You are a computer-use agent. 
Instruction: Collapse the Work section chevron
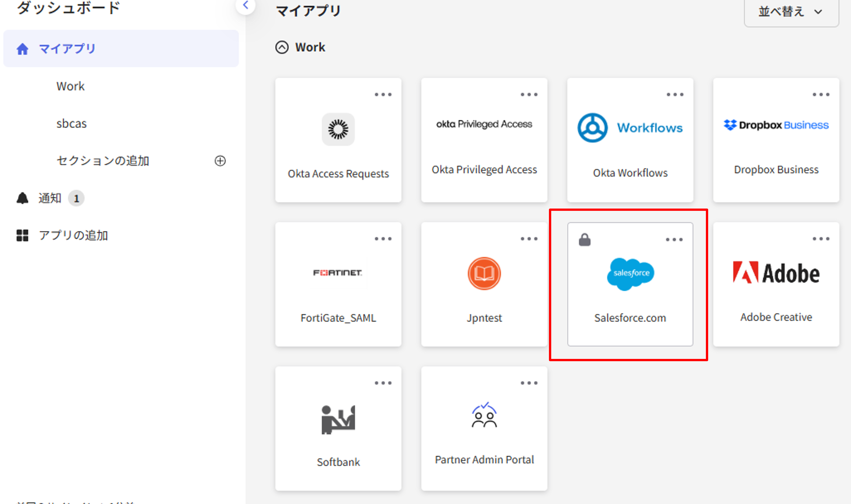pos(282,47)
